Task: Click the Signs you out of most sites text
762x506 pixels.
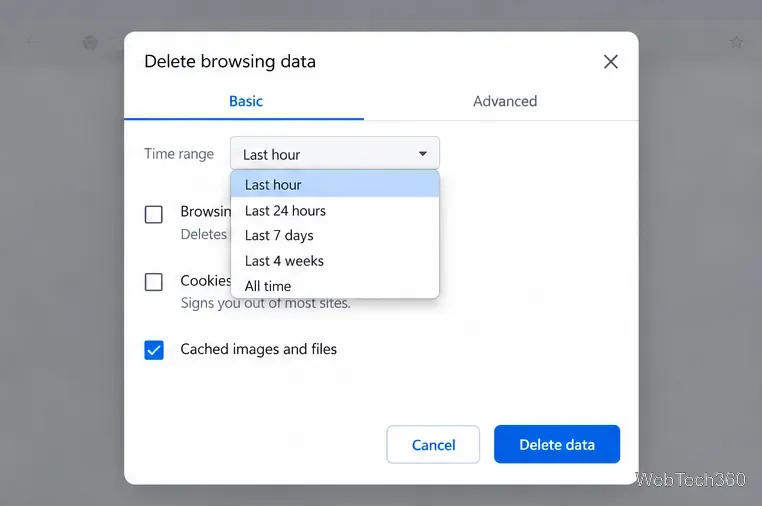Action: coord(265,303)
